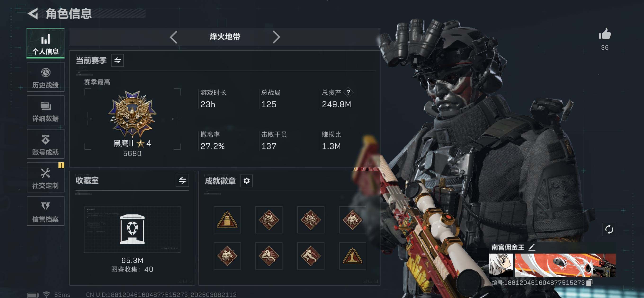Screen dimensions: 644x298
Task: Select the number 1 triangle badge
Action: click(x=352, y=256)
